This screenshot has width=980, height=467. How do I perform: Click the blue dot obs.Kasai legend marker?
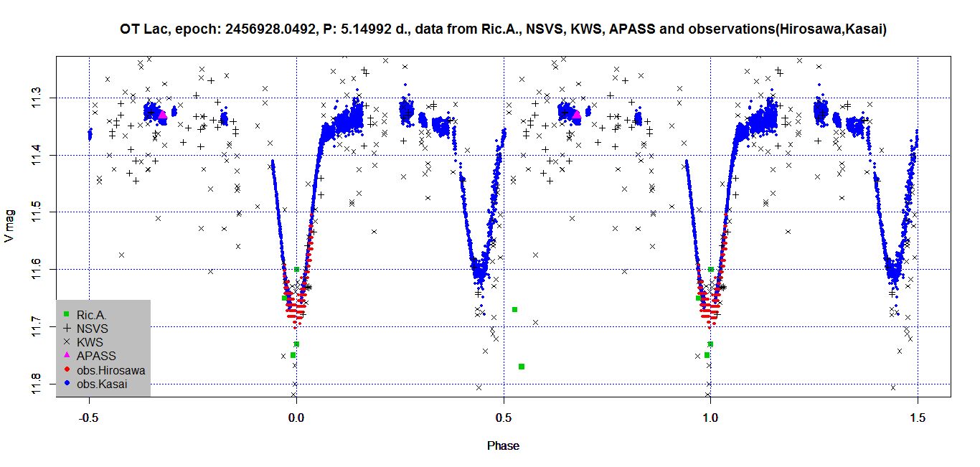point(66,385)
